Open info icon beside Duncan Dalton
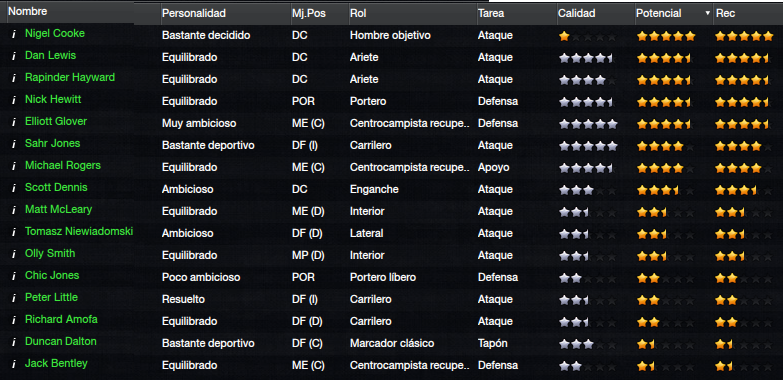Viewport: 783px width, 380px height. click(14, 342)
